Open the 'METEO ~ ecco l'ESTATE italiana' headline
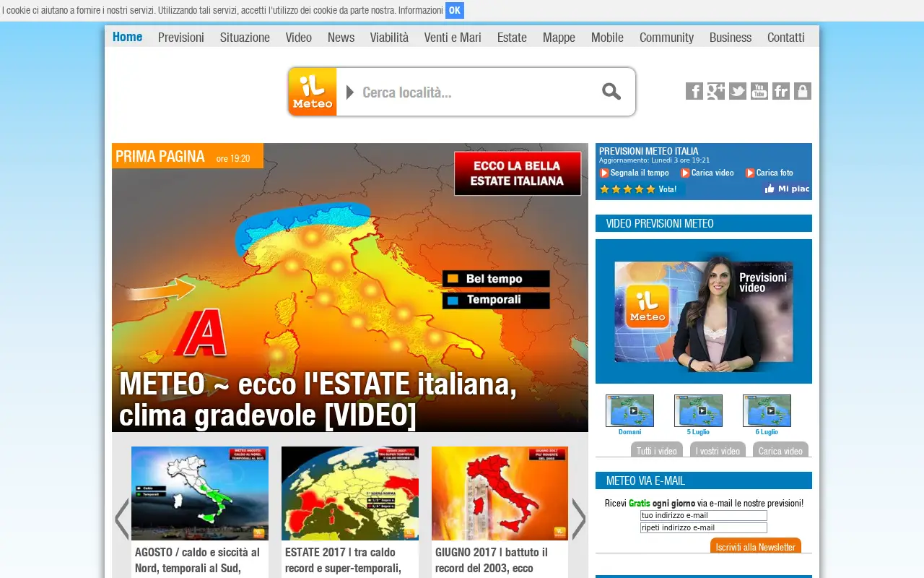 click(318, 400)
